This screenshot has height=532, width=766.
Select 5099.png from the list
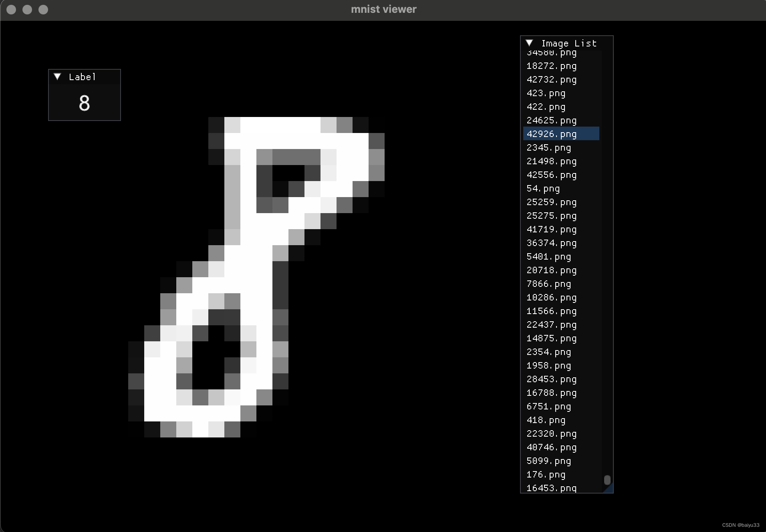coord(561,461)
